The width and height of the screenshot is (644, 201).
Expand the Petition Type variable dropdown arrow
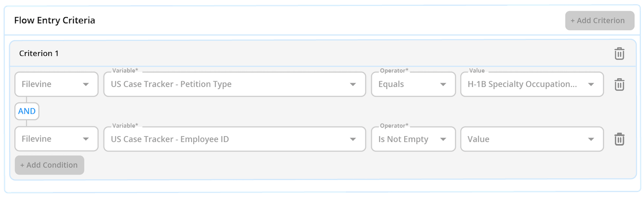coord(353,85)
